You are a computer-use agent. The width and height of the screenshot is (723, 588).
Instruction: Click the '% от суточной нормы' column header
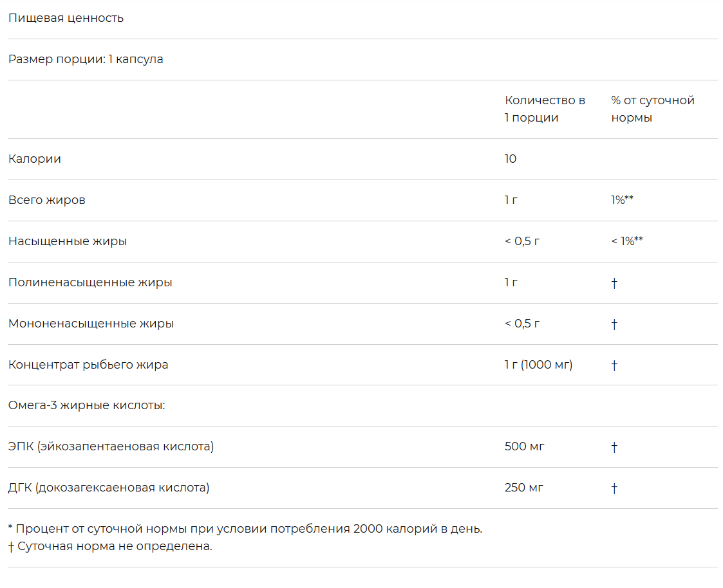coord(652,109)
